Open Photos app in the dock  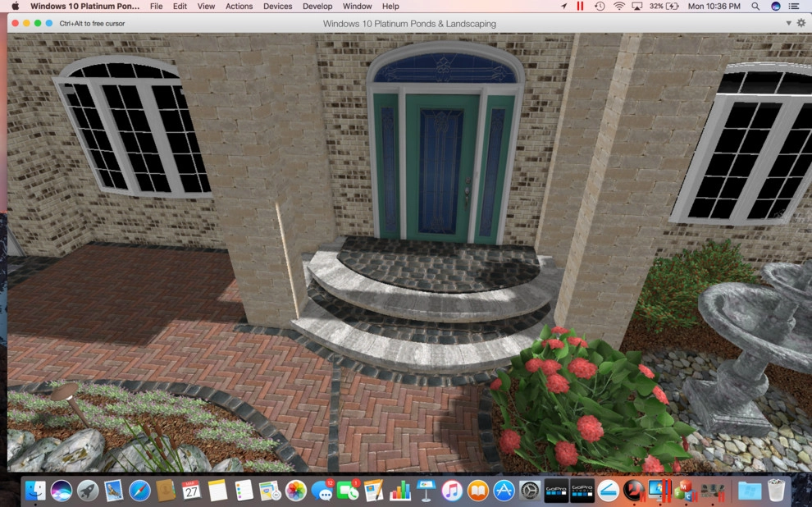(296, 490)
